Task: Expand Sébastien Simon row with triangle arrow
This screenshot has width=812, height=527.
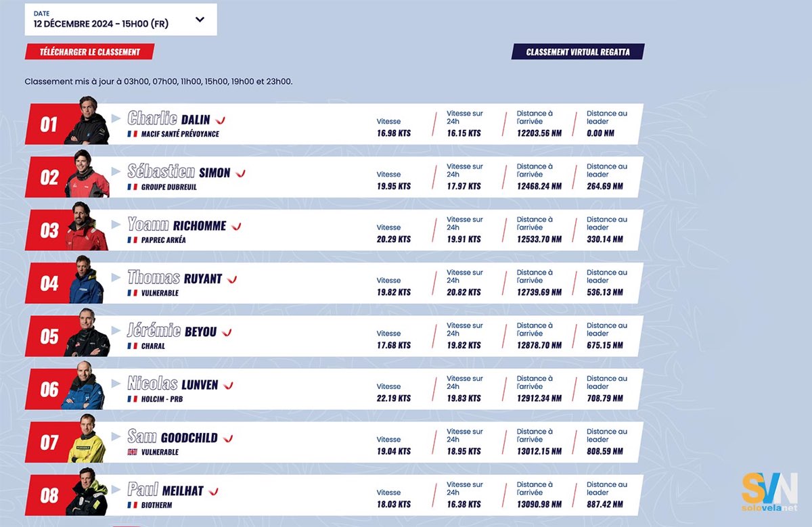Action: pos(116,171)
